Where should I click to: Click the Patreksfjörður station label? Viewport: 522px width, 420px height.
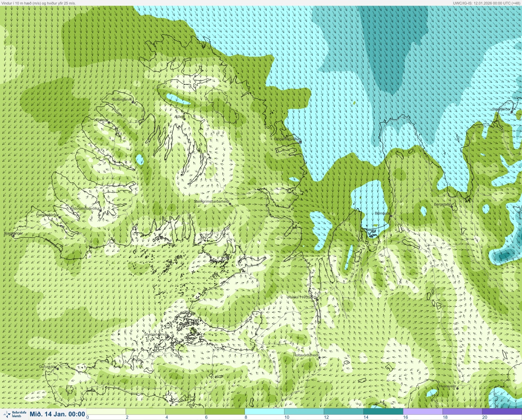pos(47,214)
